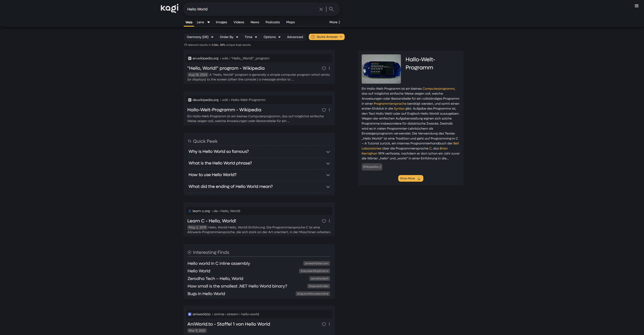Toggle the 'Advanced' search settings
Viewport: 644px width, 335px height.
coord(295,37)
